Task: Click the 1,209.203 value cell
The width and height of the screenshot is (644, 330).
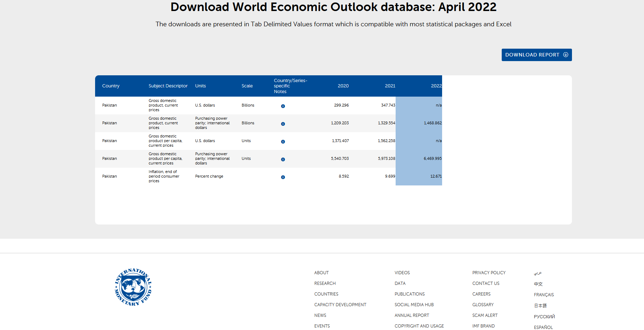Action: (340, 123)
